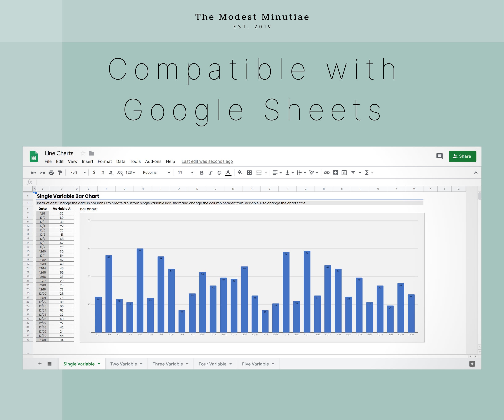Open the functions (sigma) menu

367,173
